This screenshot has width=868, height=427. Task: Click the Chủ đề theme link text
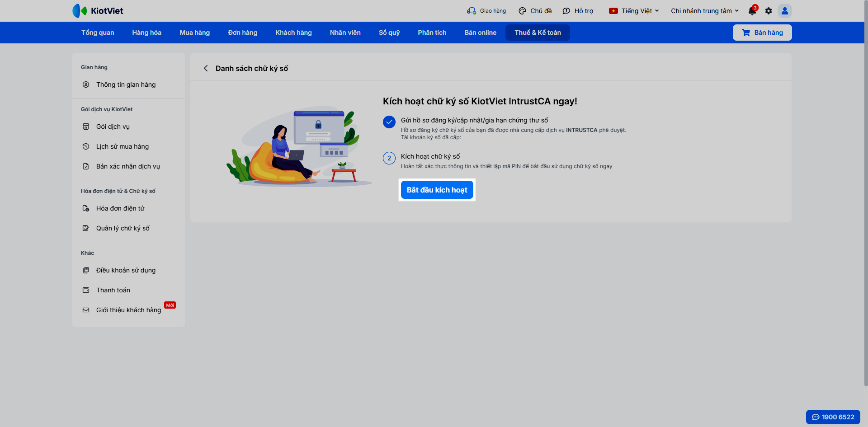point(541,11)
